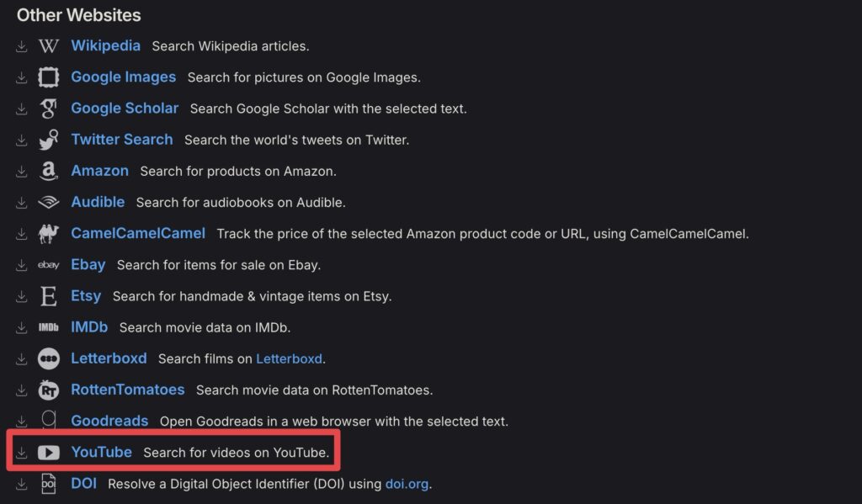This screenshot has width=862, height=504.
Task: Click the YouTube play button icon
Action: coord(49,453)
